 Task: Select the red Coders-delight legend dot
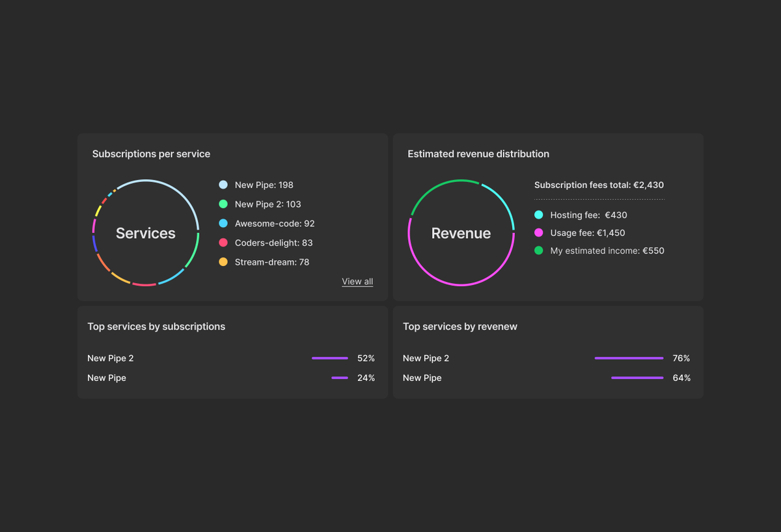tap(223, 243)
